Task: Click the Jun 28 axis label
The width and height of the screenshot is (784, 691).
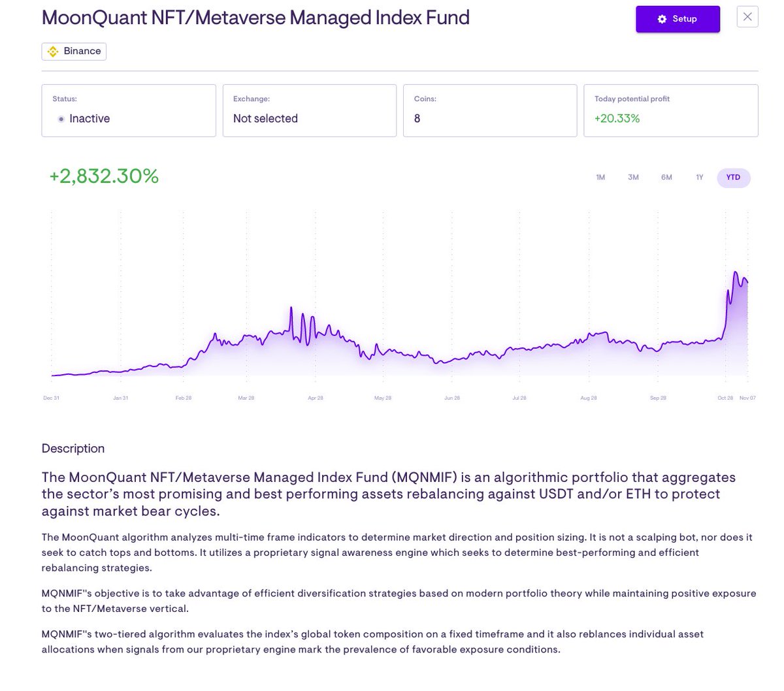Action: pyautogui.click(x=452, y=398)
